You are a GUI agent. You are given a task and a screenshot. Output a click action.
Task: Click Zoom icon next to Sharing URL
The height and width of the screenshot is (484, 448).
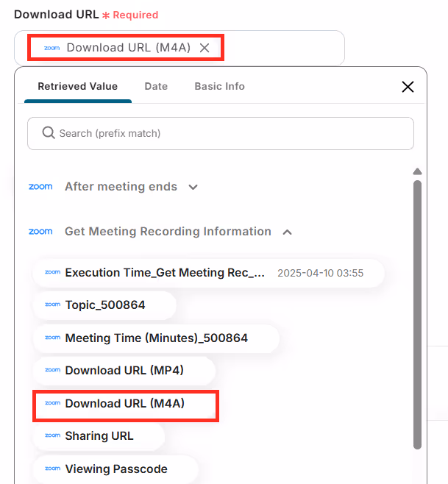point(52,435)
